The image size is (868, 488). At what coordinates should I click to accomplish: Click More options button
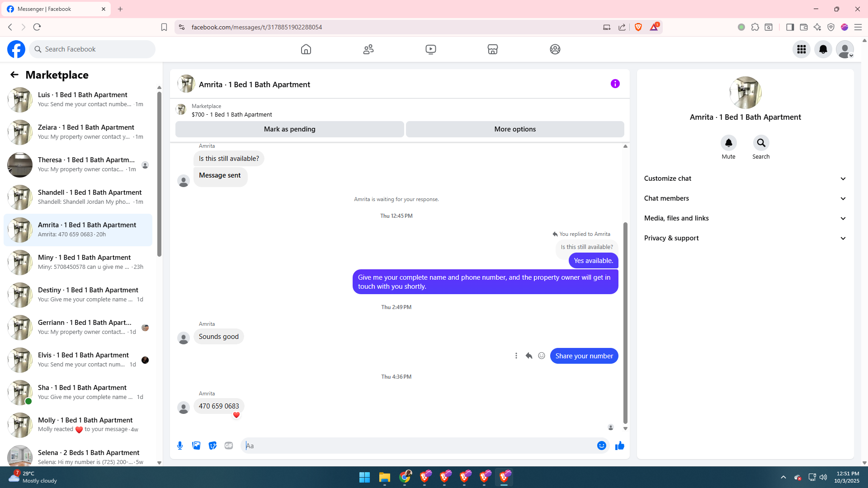point(515,129)
